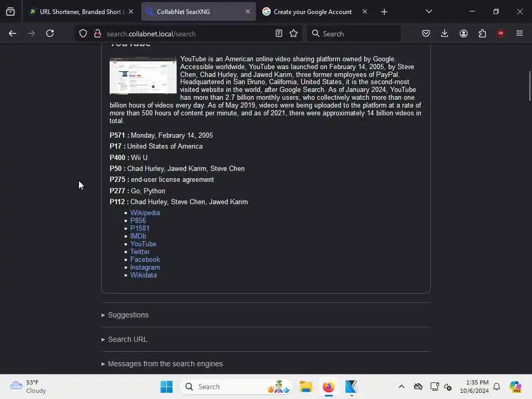The height and width of the screenshot is (399, 532).
Task: Open the clock showing 1:35 PM
Action: coord(474,387)
